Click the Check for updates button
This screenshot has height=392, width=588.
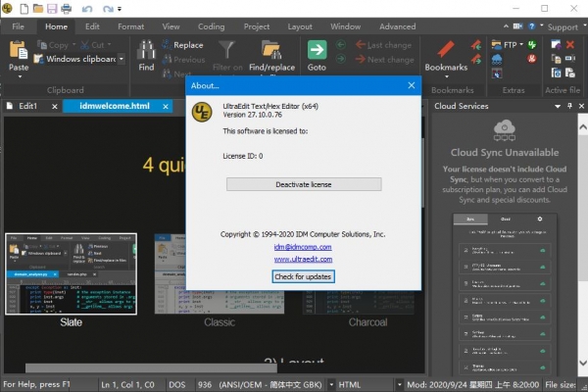click(303, 276)
